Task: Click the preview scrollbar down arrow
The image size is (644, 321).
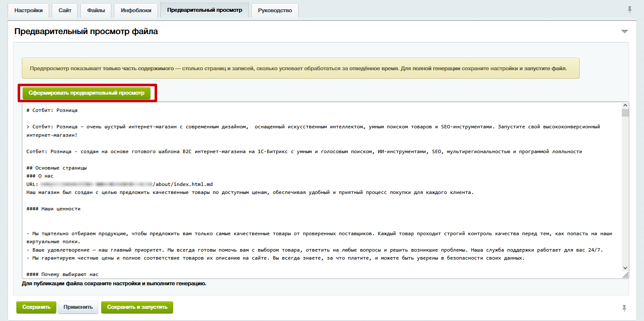Action: point(625,268)
